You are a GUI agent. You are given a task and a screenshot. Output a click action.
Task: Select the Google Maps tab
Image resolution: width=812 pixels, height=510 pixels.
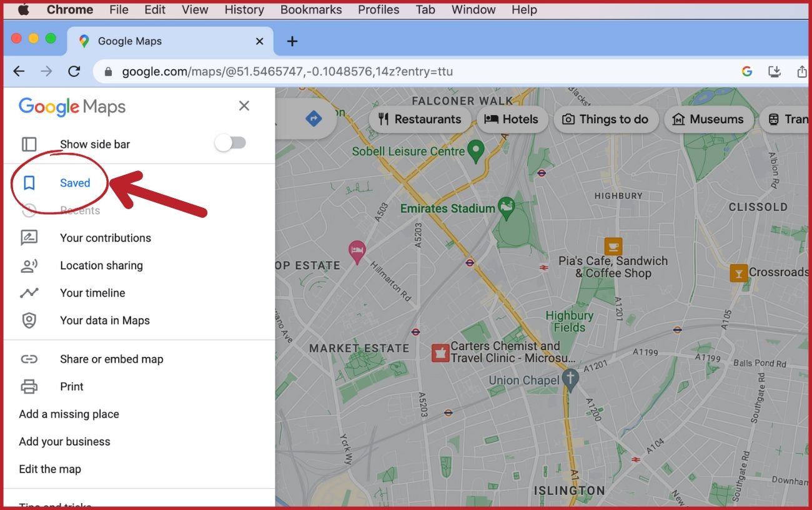pyautogui.click(x=169, y=41)
